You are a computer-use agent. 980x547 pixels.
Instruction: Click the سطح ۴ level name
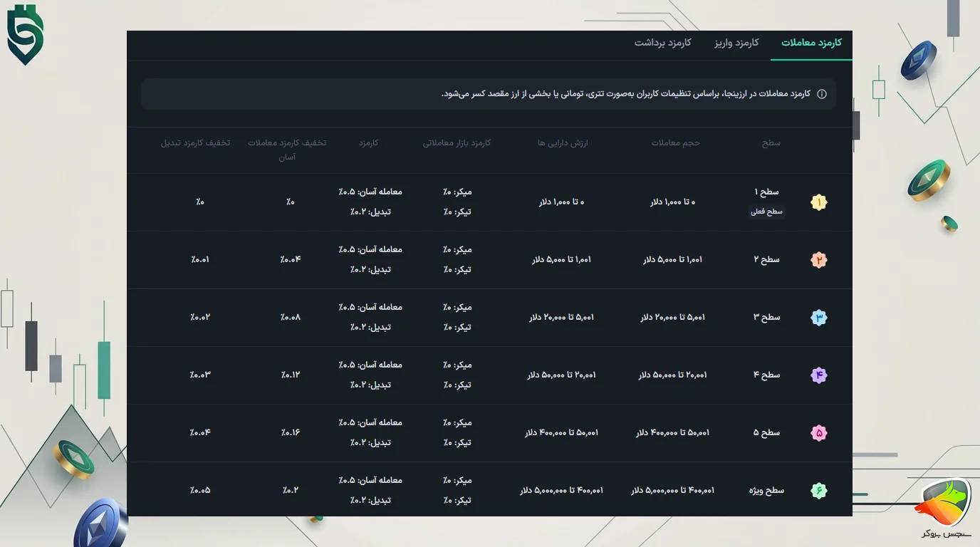click(766, 375)
